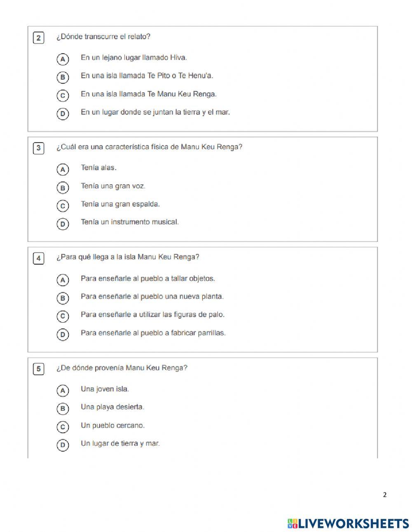Select 'Tenía alas' answer circle

(x=63, y=169)
